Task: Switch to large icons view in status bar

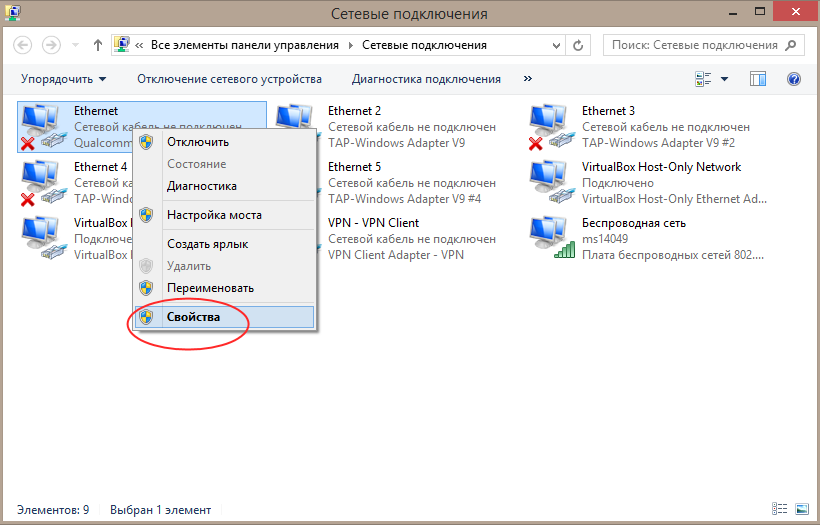Action: click(x=802, y=508)
